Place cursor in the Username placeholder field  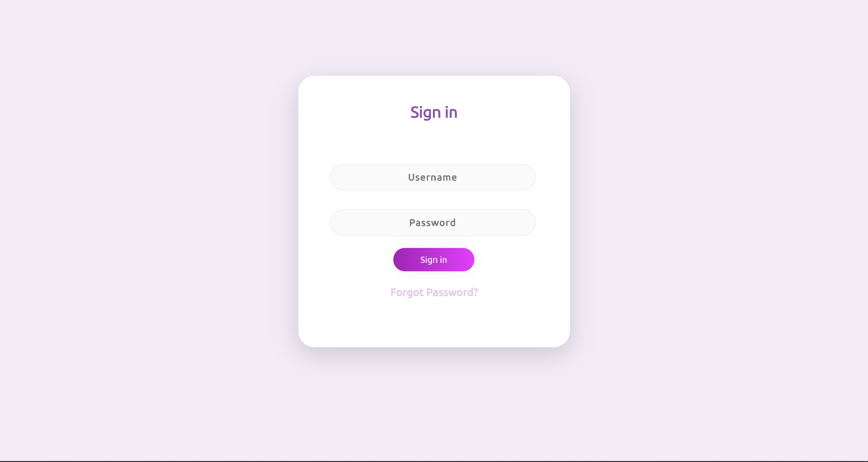(433, 177)
